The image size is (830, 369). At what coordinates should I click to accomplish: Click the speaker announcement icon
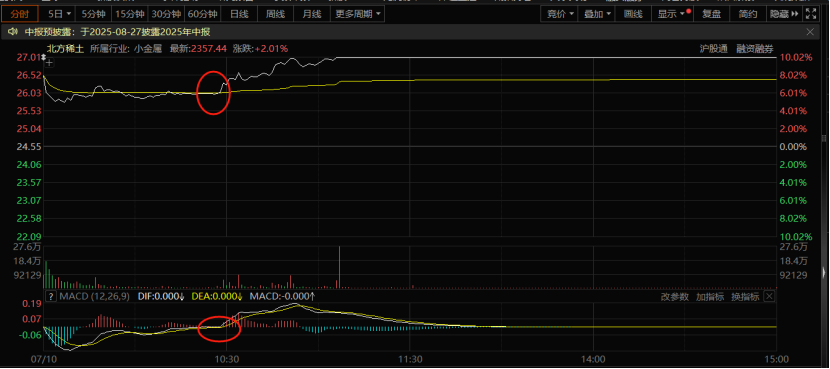coord(13,32)
